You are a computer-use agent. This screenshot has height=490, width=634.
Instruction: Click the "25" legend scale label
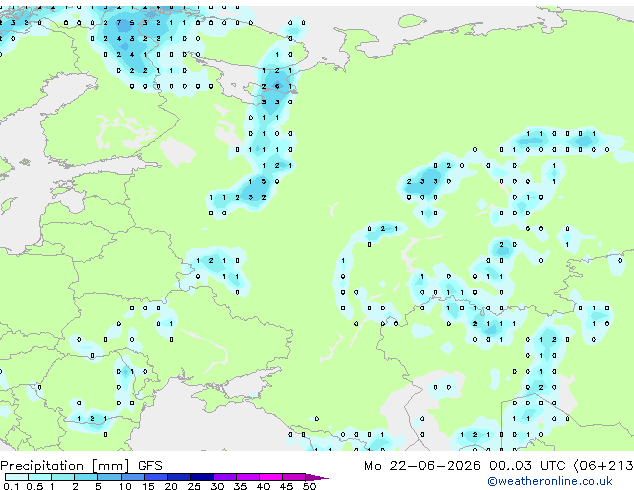[194, 486]
